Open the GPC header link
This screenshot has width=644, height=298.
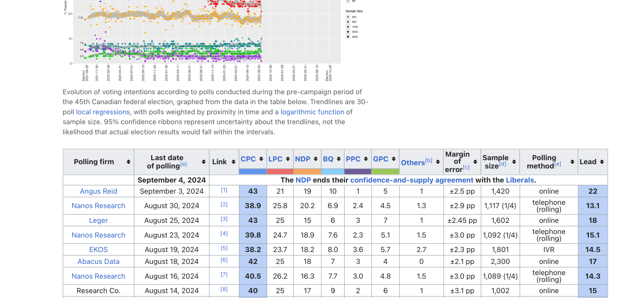pos(380,159)
